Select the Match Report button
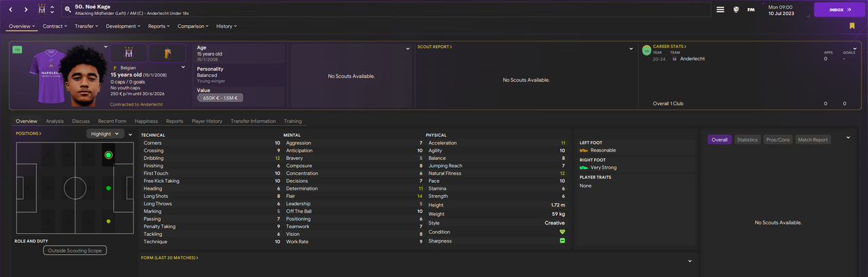 (813, 140)
